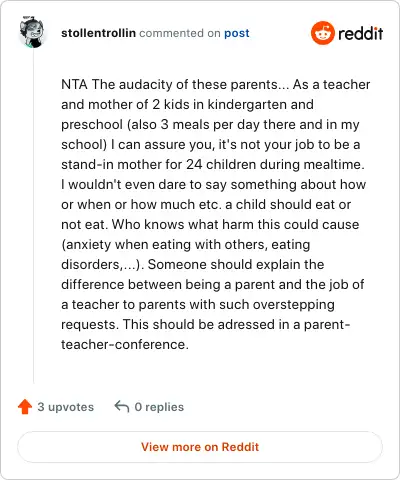The height and width of the screenshot is (480, 400).
Task: Open stollentrollin's avatar image
Action: click(32, 32)
